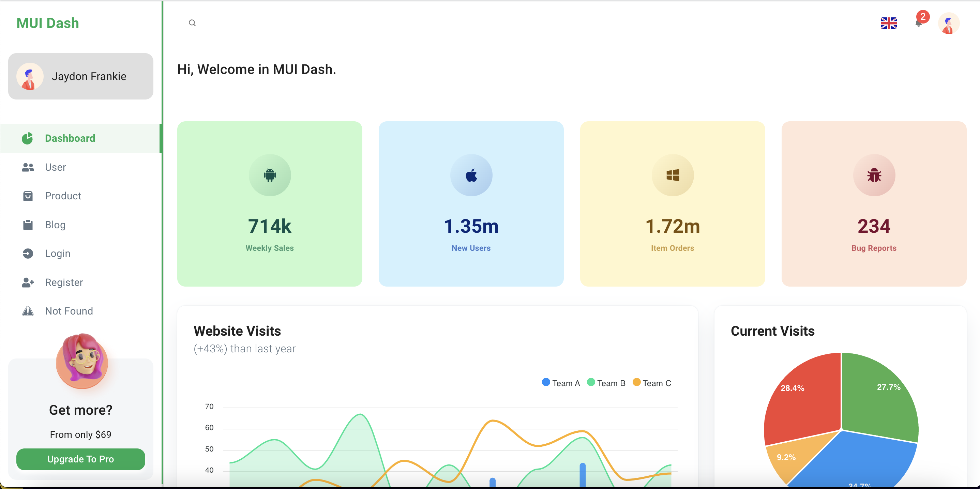Click the Windows icon in Item Orders
The width and height of the screenshot is (980, 489).
pos(672,175)
